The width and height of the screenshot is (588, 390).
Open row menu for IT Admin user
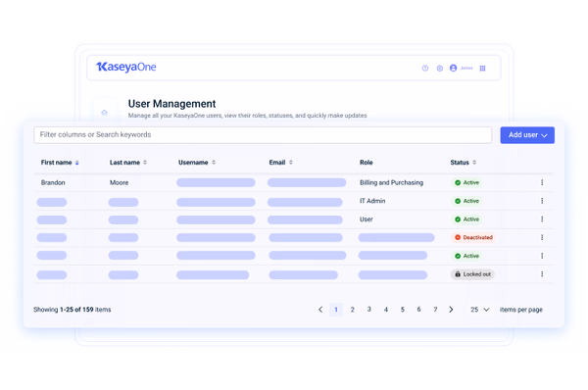point(542,201)
